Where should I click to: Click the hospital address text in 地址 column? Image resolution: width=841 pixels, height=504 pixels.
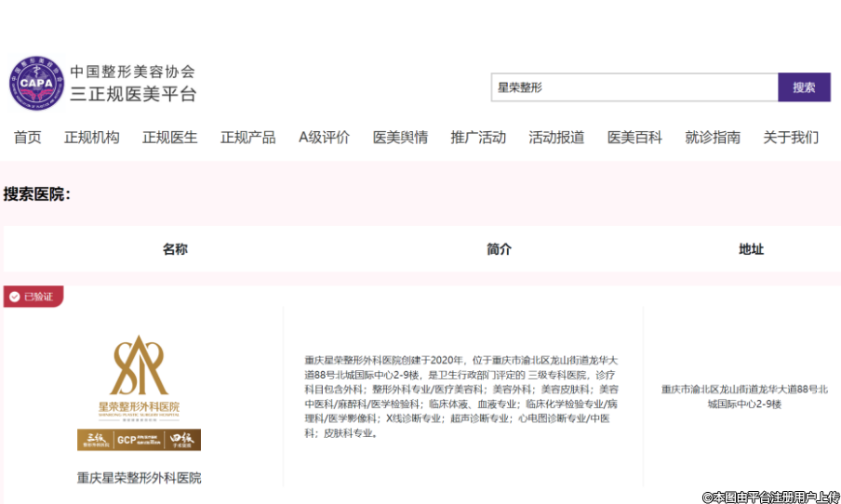click(x=743, y=397)
